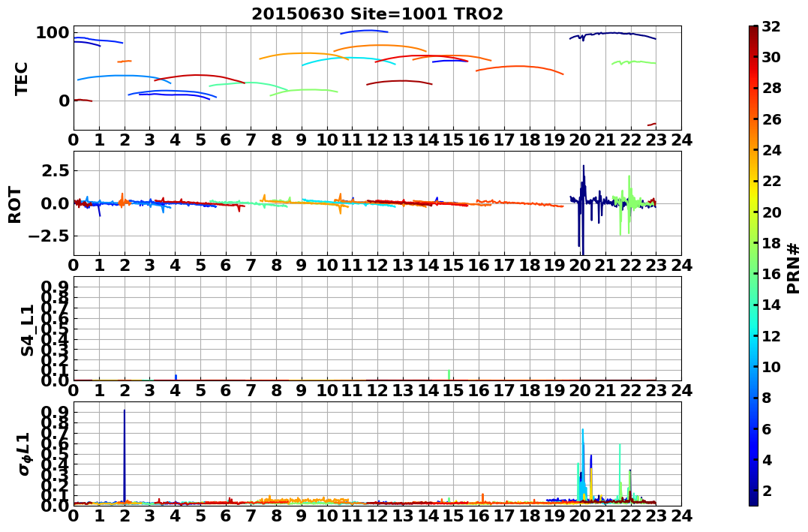Select the TEC y-axis label
Screen dimensions: 808x532
[21, 78]
